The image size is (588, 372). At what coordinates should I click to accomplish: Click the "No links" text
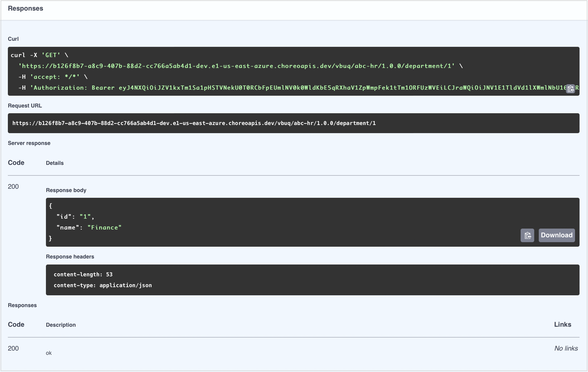click(x=566, y=348)
